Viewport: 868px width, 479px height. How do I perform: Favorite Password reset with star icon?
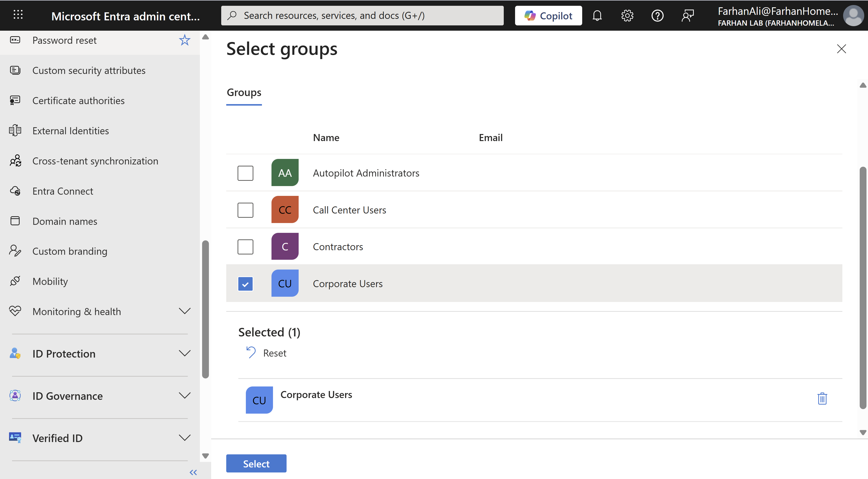click(184, 40)
